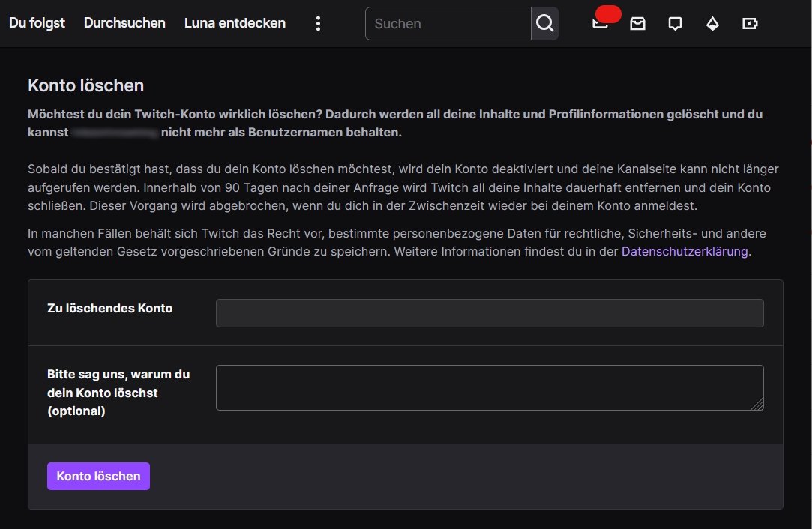Screen dimensions: 812x529
Task: Click the Zu löschendes Konto field
Action: pos(490,313)
